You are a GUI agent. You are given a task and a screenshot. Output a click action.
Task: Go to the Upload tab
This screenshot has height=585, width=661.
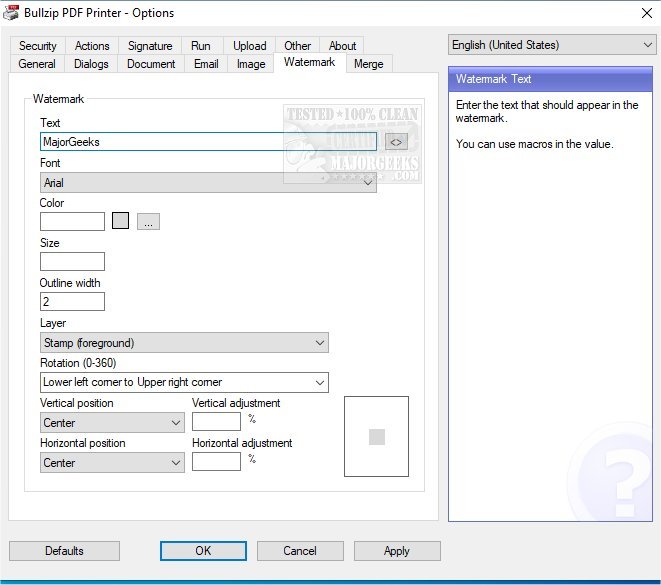250,46
